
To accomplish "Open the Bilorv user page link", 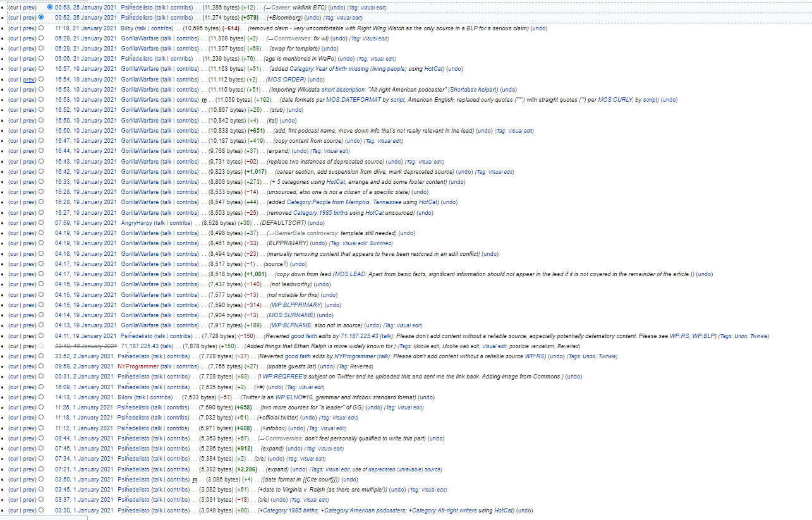I will tap(126, 397).
